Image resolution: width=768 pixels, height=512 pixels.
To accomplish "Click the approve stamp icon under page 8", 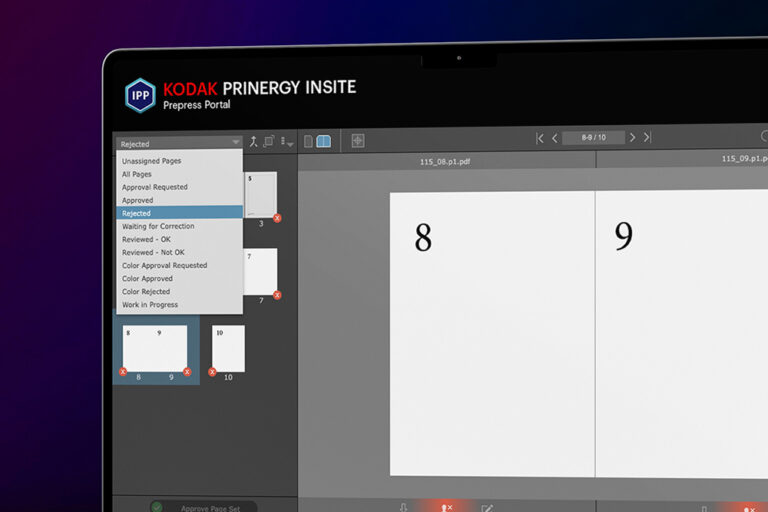I will click(x=404, y=508).
